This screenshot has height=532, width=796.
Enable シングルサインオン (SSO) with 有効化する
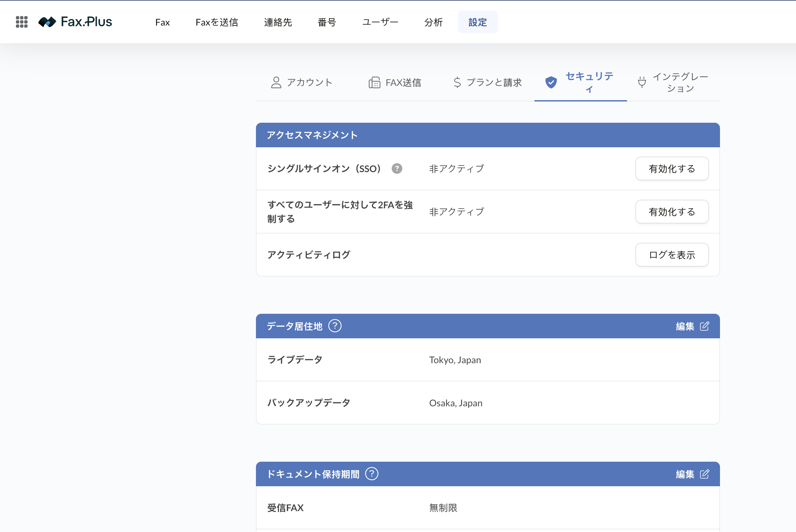(x=672, y=168)
